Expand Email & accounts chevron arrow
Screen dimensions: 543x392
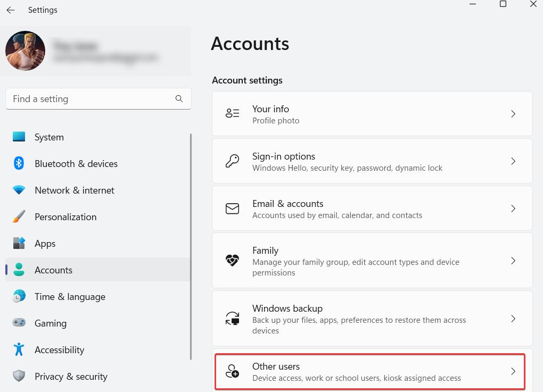point(513,208)
